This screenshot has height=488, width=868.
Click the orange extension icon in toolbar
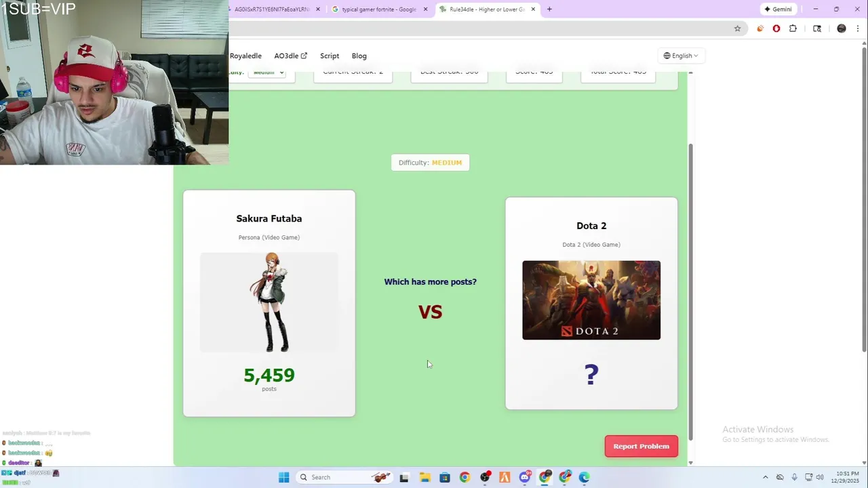click(759, 28)
